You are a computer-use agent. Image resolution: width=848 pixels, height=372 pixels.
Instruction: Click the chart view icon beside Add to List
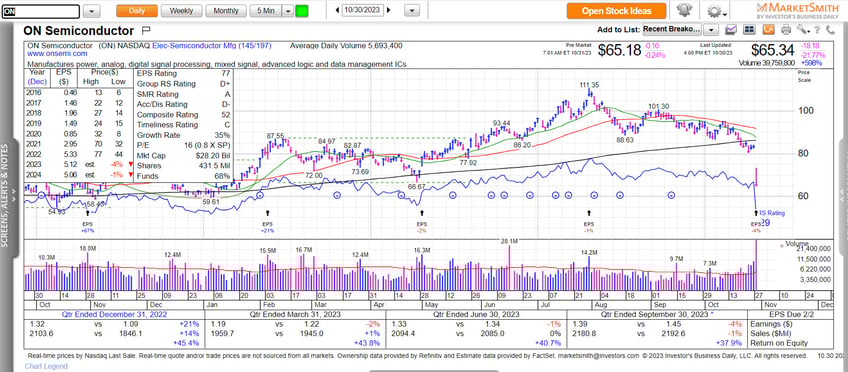click(x=731, y=30)
